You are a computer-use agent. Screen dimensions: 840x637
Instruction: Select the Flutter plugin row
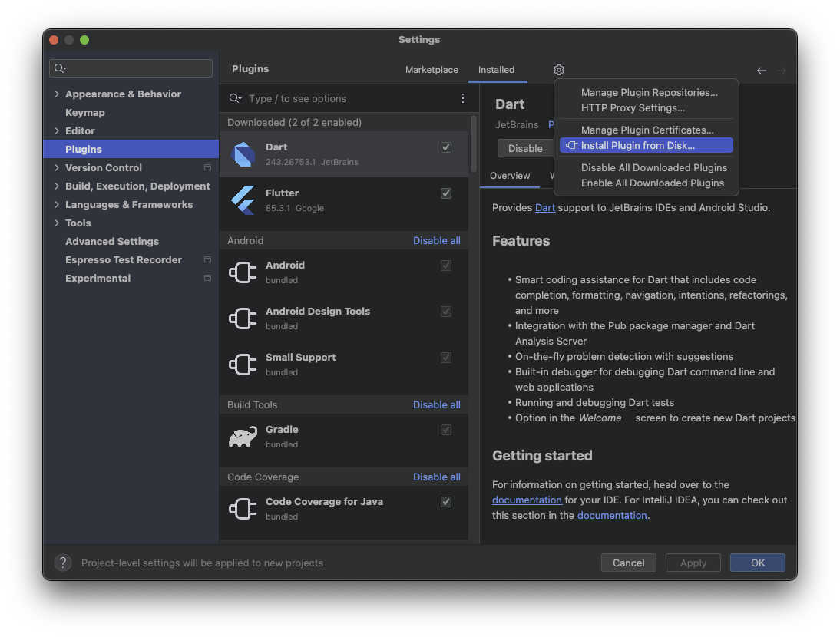[344, 200]
